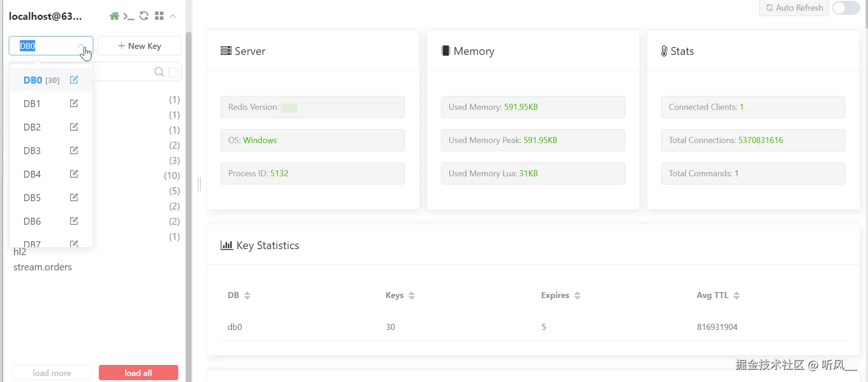Choose DB4 in the database dropdown
The image size is (868, 382).
32,174
